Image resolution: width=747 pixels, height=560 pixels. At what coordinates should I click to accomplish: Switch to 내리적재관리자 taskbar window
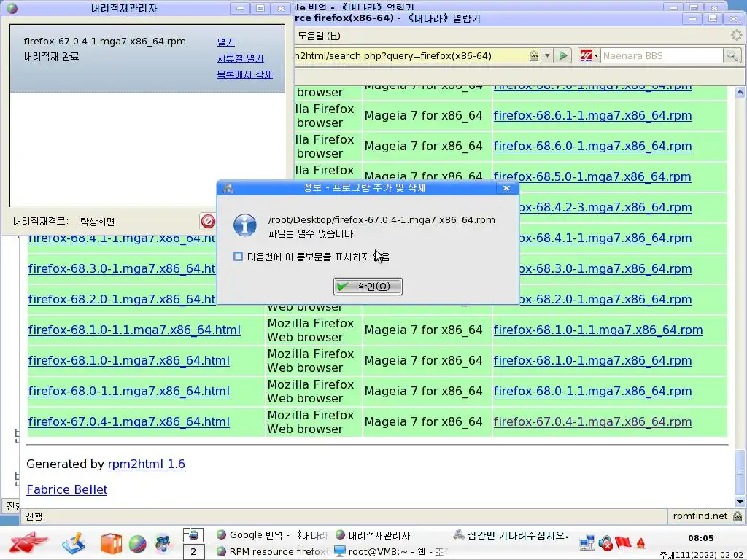click(373, 534)
